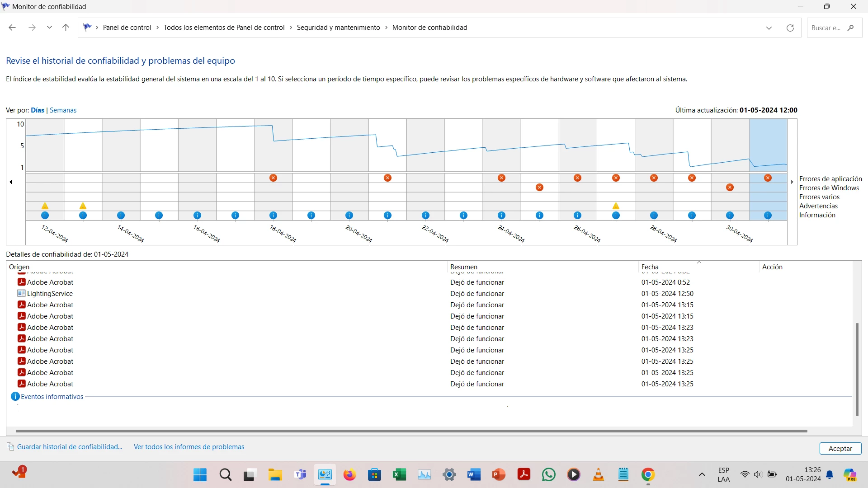
Task: Click the details list vertical scrollbar
Action: tap(857, 369)
